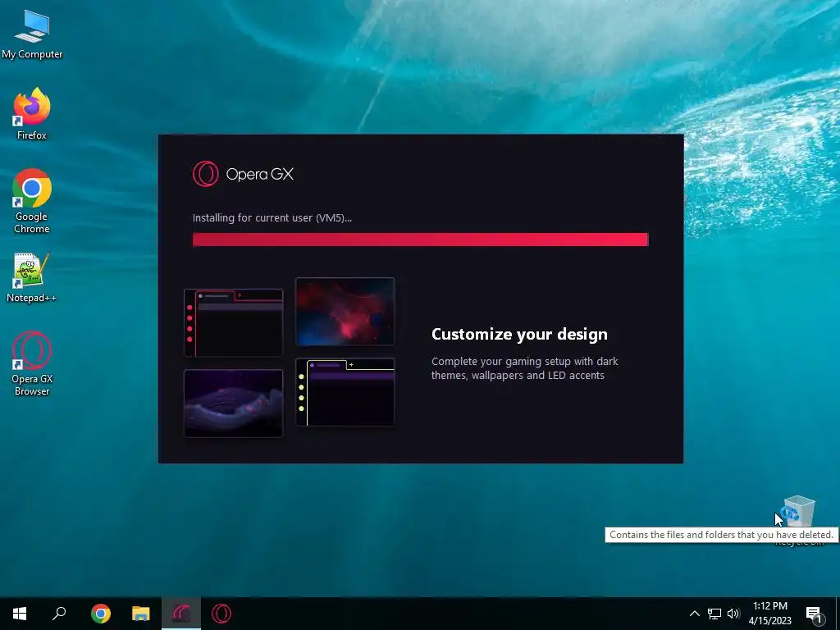Open My Computer desktop icon
Viewport: 840px width, 630px height.
pyautogui.click(x=32, y=34)
